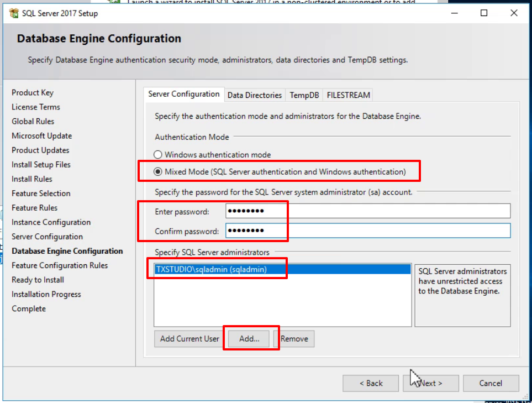This screenshot has width=532, height=403.
Task: Click the Enter password field
Action: [x=368, y=211]
